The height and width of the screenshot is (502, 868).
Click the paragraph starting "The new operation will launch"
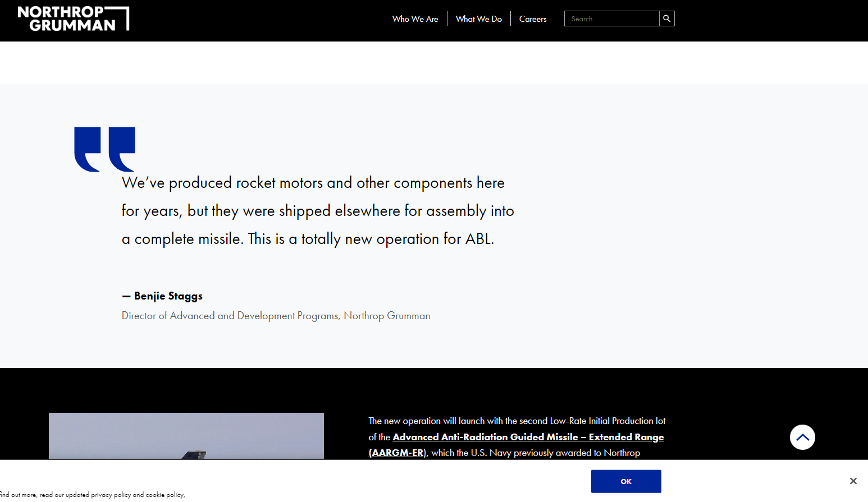(517, 421)
